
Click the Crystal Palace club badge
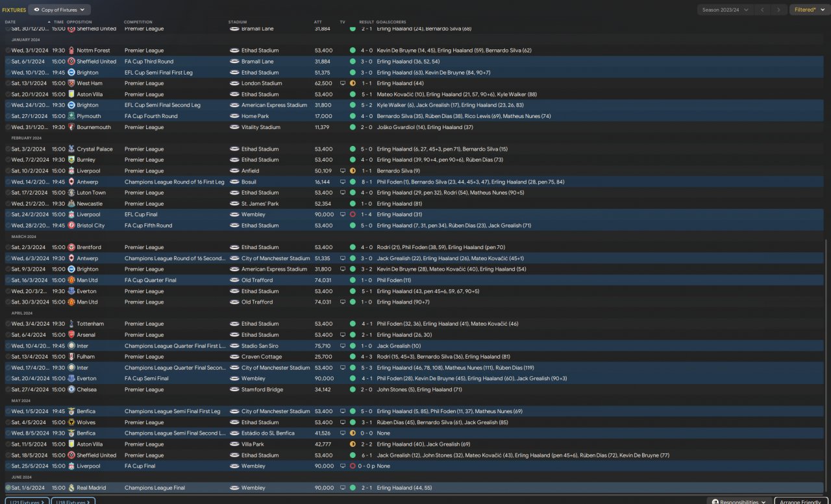(71, 149)
